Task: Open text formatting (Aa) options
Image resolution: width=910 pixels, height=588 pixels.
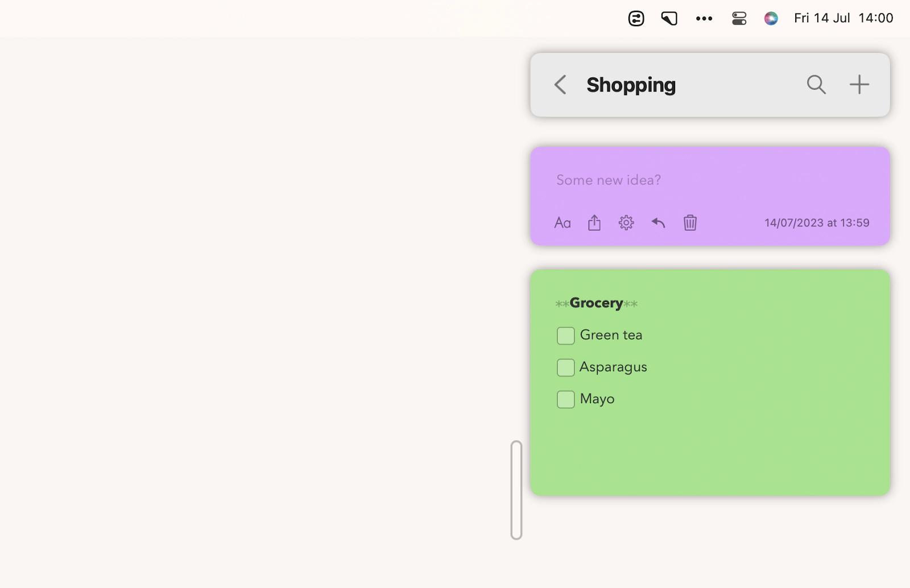Action: pyautogui.click(x=562, y=223)
